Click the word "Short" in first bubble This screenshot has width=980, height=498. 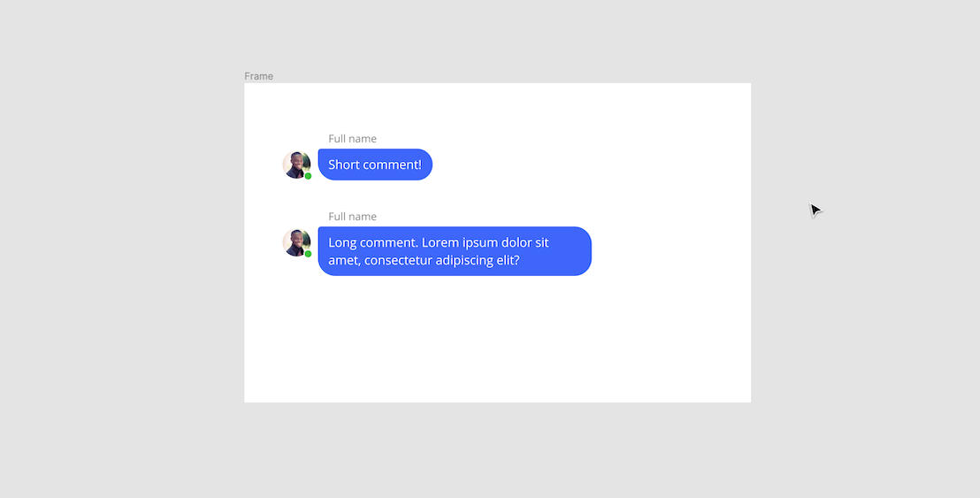tap(343, 165)
